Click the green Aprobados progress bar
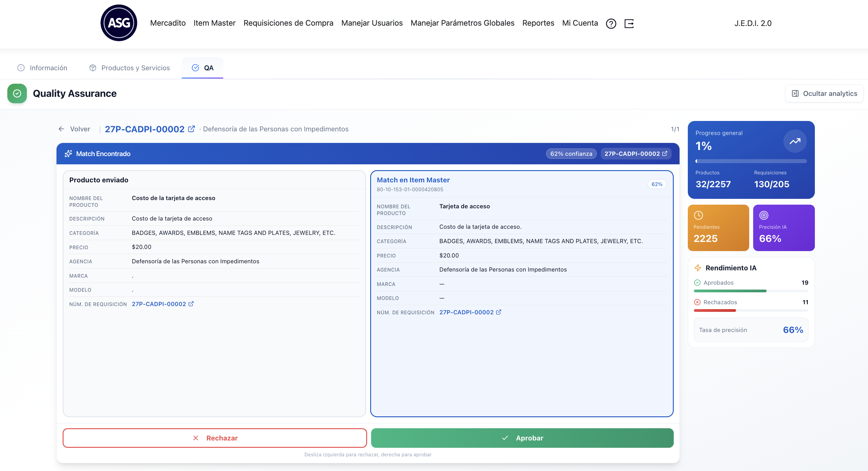Screen dimensions: 868x471 pyautogui.click(x=751, y=291)
